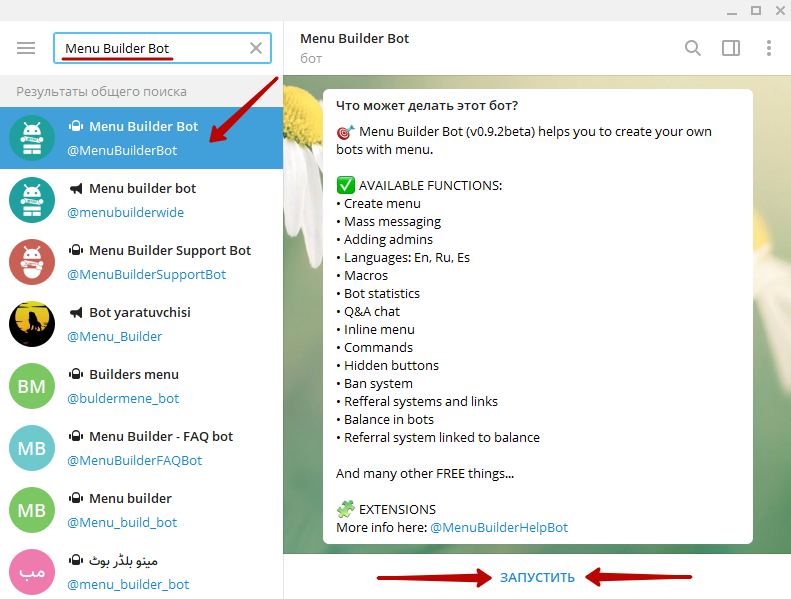This screenshot has width=791, height=599.
Task: Click bot icon beside Builders menu
Action: tap(76, 374)
